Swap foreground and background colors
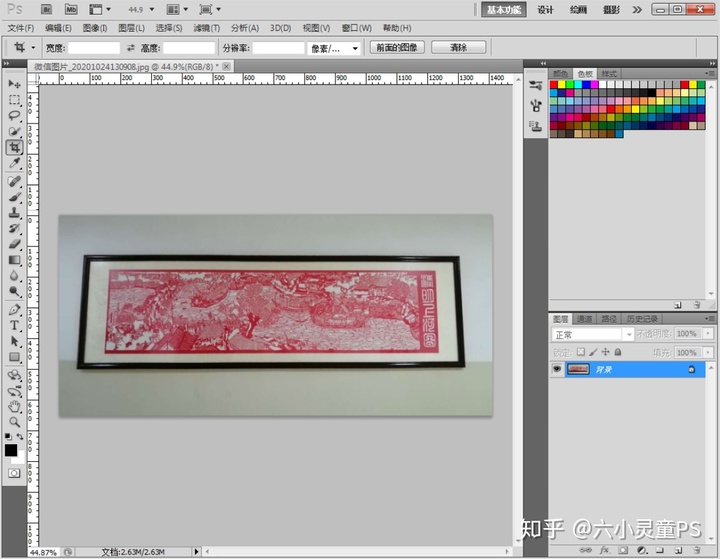This screenshot has height=559, width=720. click(20, 436)
